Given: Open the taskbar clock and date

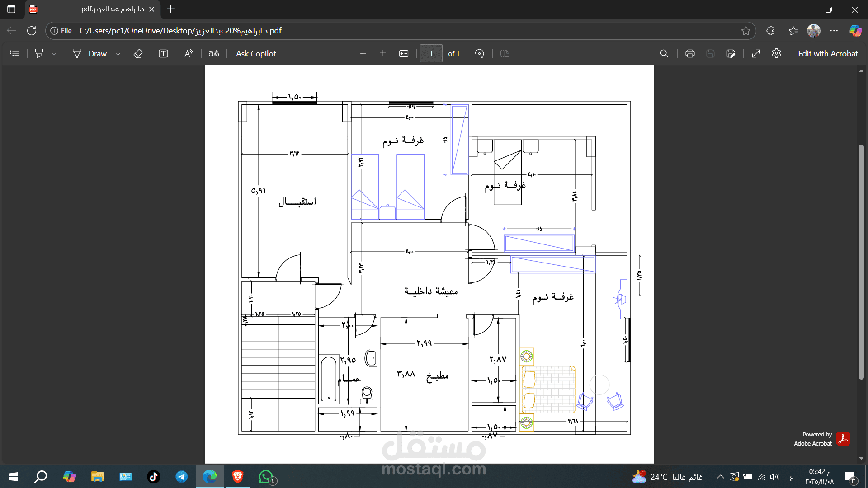Looking at the screenshot, I should pyautogui.click(x=820, y=477).
